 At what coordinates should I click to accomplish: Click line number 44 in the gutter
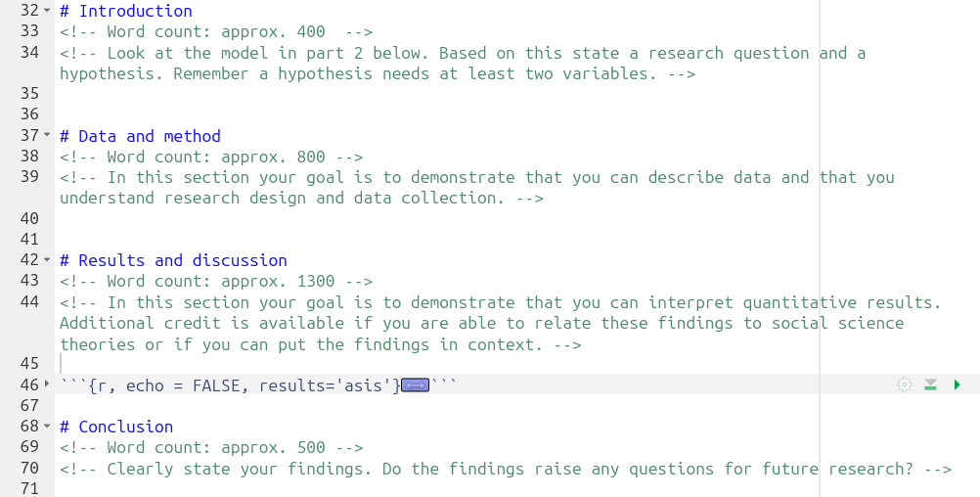(29, 302)
